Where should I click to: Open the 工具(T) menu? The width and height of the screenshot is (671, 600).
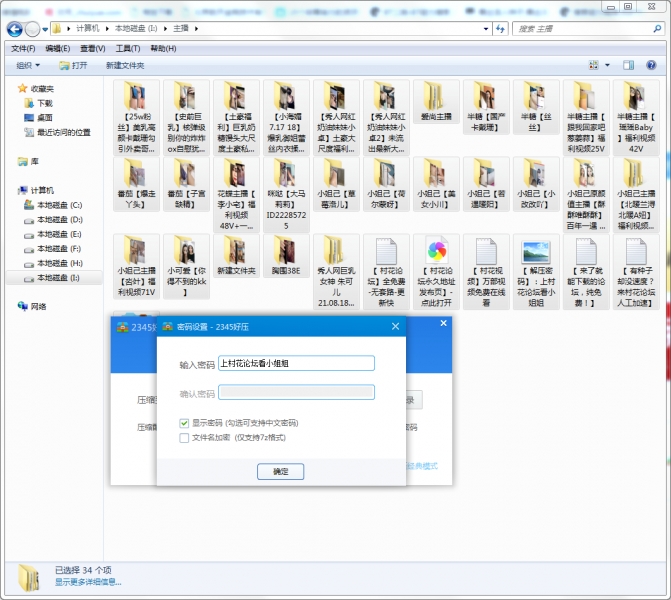127,48
